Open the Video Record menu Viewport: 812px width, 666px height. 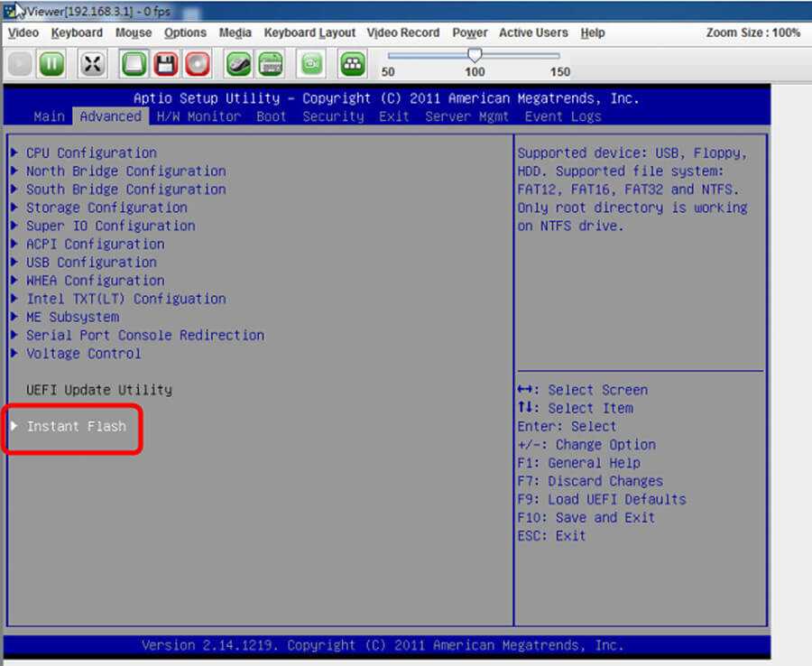pyautogui.click(x=402, y=32)
